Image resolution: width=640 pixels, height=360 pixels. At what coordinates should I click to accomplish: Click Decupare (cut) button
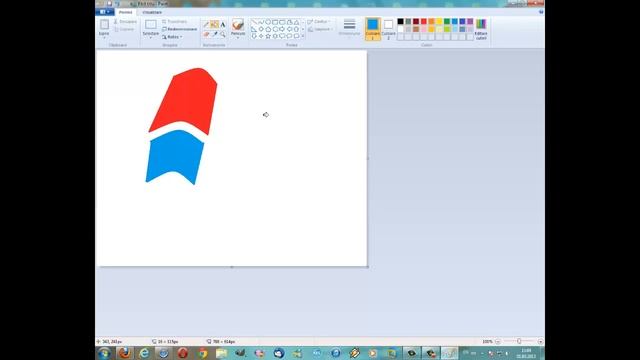coord(125,22)
